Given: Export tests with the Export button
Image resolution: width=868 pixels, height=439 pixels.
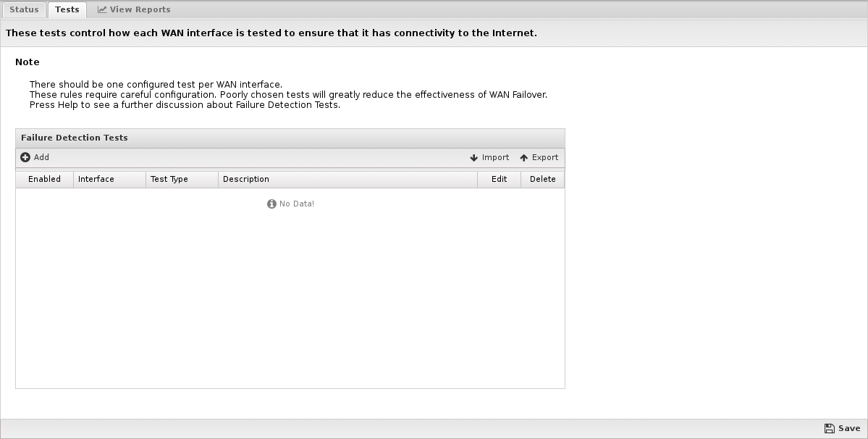Looking at the screenshot, I should [x=539, y=157].
